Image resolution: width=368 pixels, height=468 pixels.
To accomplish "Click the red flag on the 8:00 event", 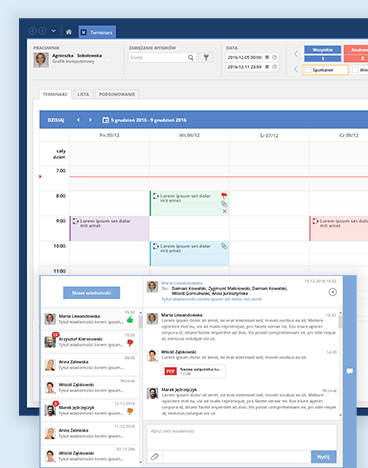I will point(224,195).
